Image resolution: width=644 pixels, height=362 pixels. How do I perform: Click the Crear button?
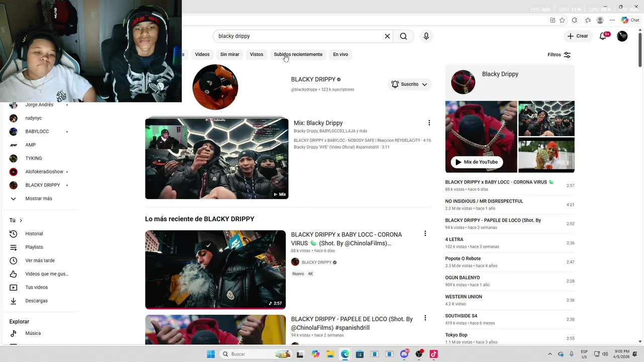click(577, 36)
